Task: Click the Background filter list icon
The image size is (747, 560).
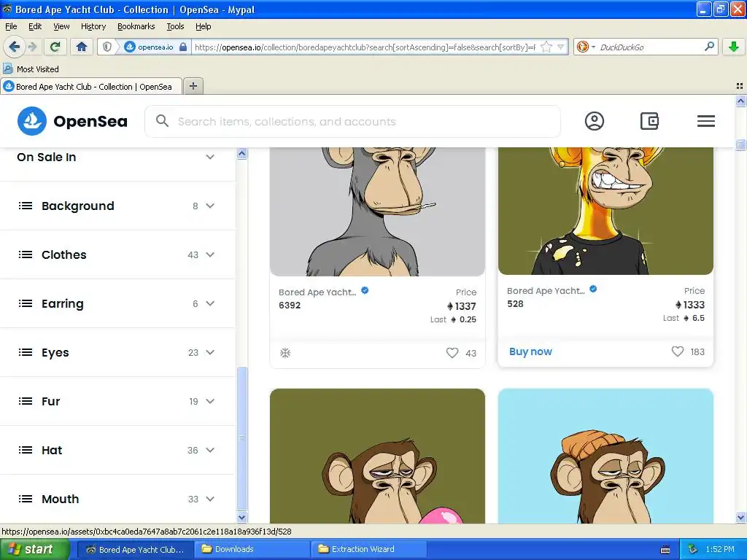Action: tap(26, 206)
